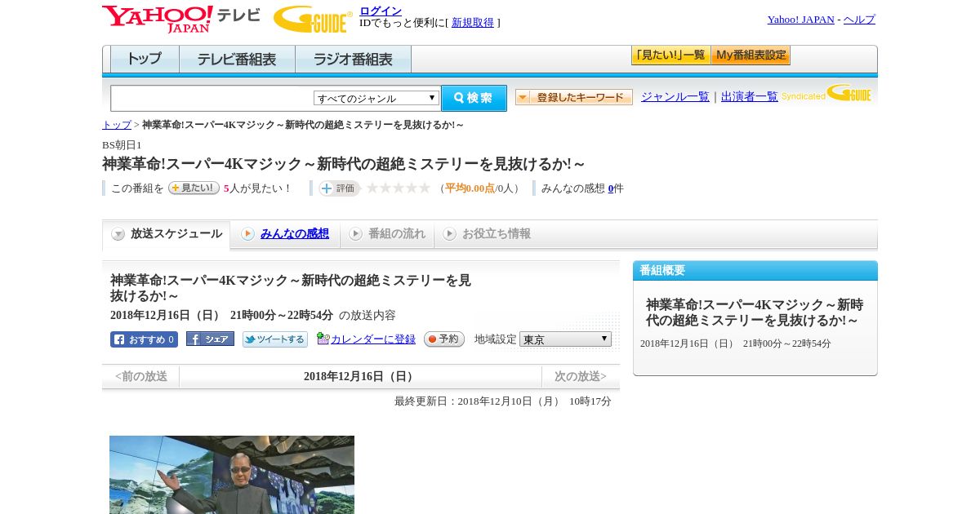Click the 検索 search button

[x=474, y=98]
